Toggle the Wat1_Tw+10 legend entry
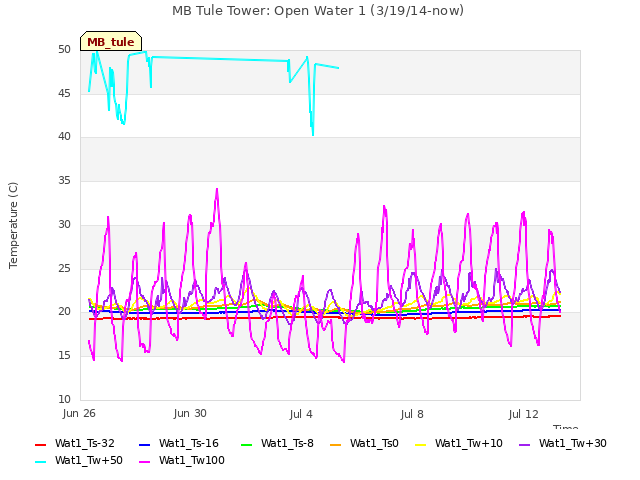 pos(459,444)
